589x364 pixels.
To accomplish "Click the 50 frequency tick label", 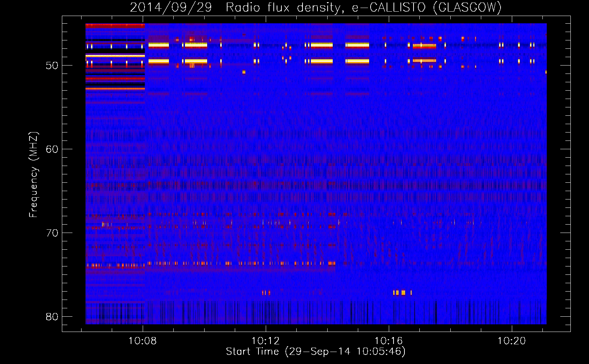I will point(52,66).
